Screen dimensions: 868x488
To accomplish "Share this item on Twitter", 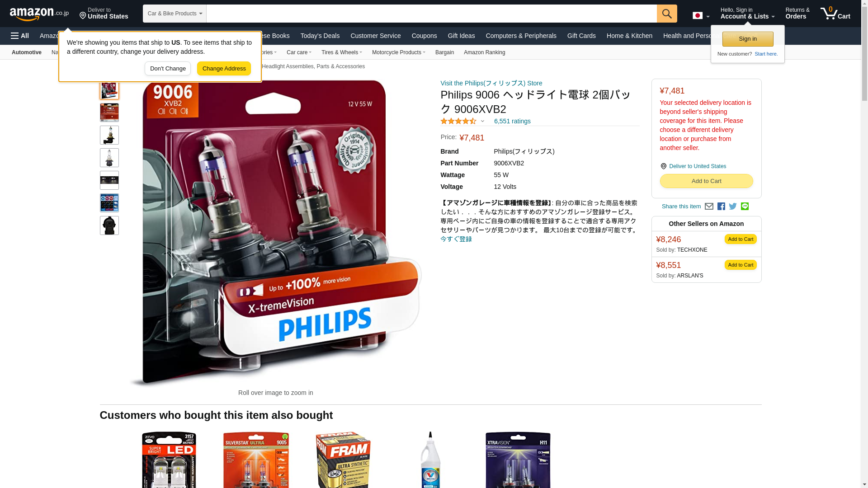I will [x=733, y=206].
